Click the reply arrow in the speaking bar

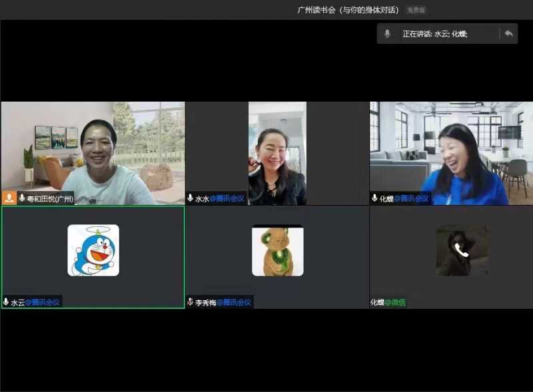pos(508,33)
